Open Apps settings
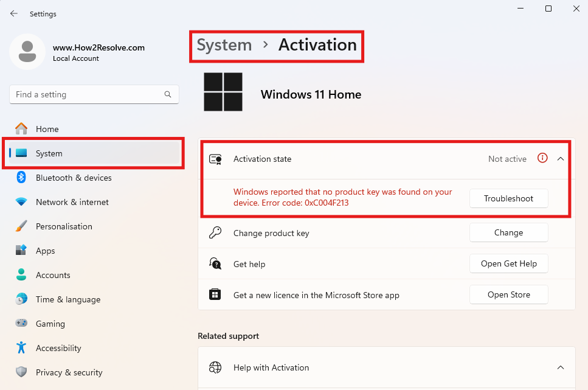Screen dimensions: 588x390 pos(94,250)
